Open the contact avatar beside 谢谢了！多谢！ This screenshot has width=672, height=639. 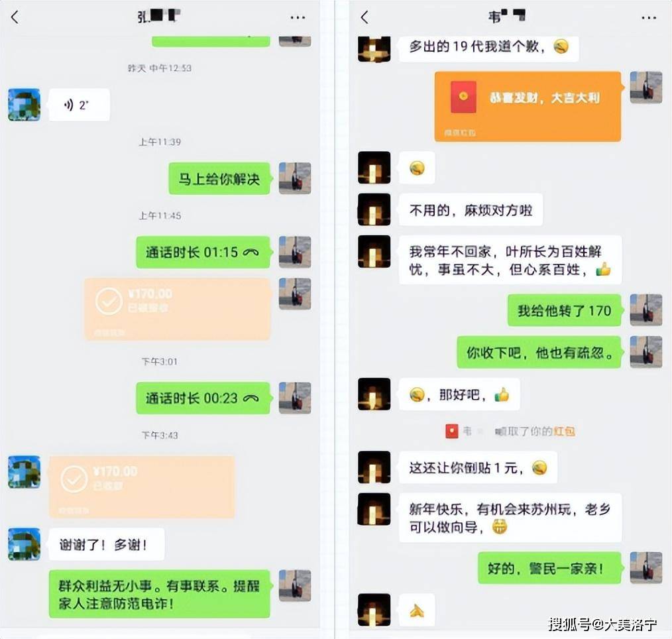[x=25, y=544]
